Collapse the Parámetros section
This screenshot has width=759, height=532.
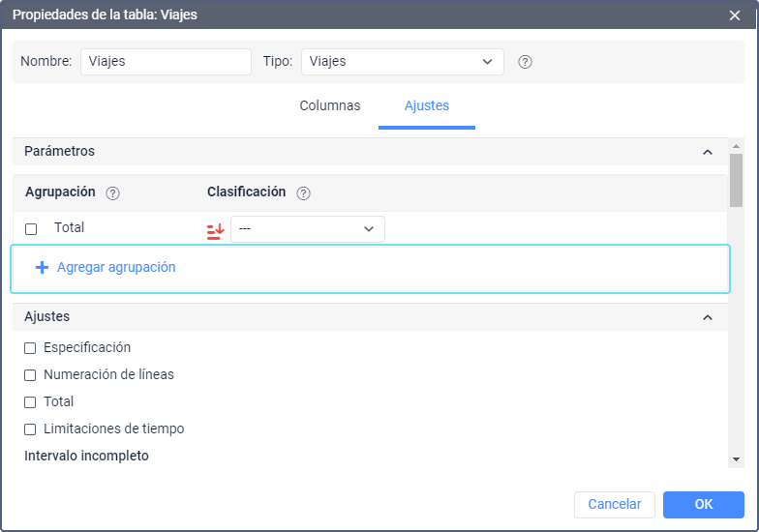point(707,152)
